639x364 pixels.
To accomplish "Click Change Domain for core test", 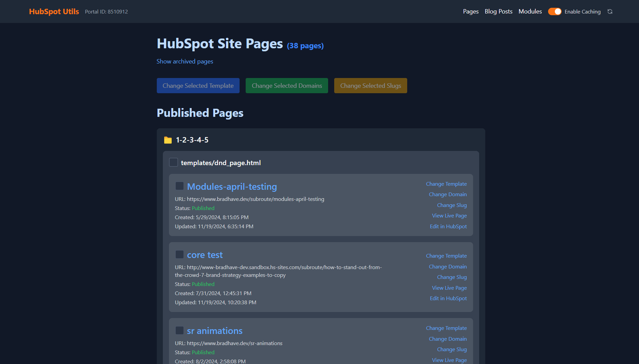I will [x=448, y=266].
